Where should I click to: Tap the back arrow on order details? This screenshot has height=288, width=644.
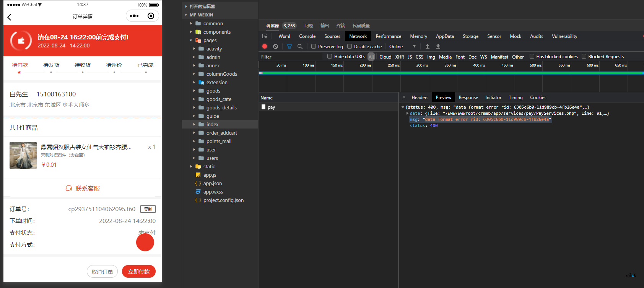pos(10,17)
